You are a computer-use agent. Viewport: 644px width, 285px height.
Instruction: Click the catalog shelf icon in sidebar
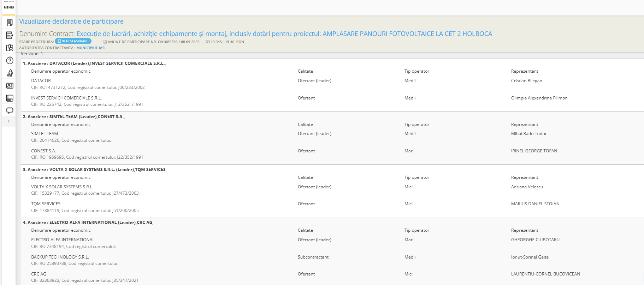point(10,98)
